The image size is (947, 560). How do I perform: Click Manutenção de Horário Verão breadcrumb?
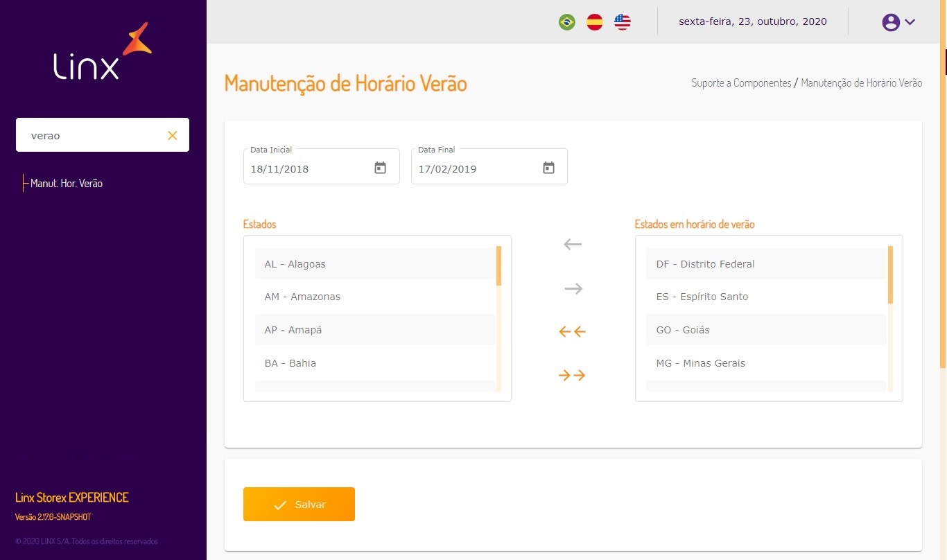[862, 83]
